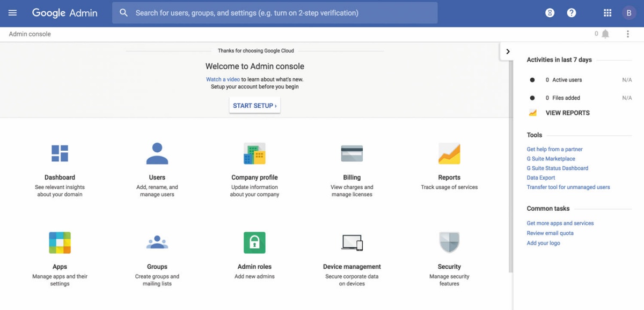Viewport: 644px width, 310px height.
Task: Focus the search for users and settings field
Action: pyautogui.click(x=275, y=13)
